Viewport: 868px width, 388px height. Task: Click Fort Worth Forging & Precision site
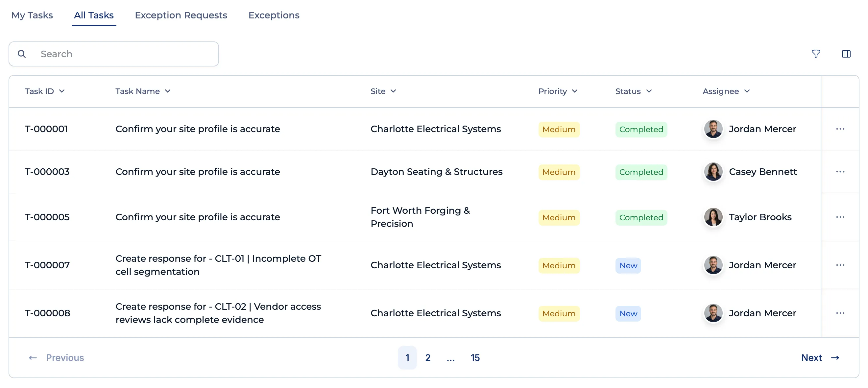420,217
